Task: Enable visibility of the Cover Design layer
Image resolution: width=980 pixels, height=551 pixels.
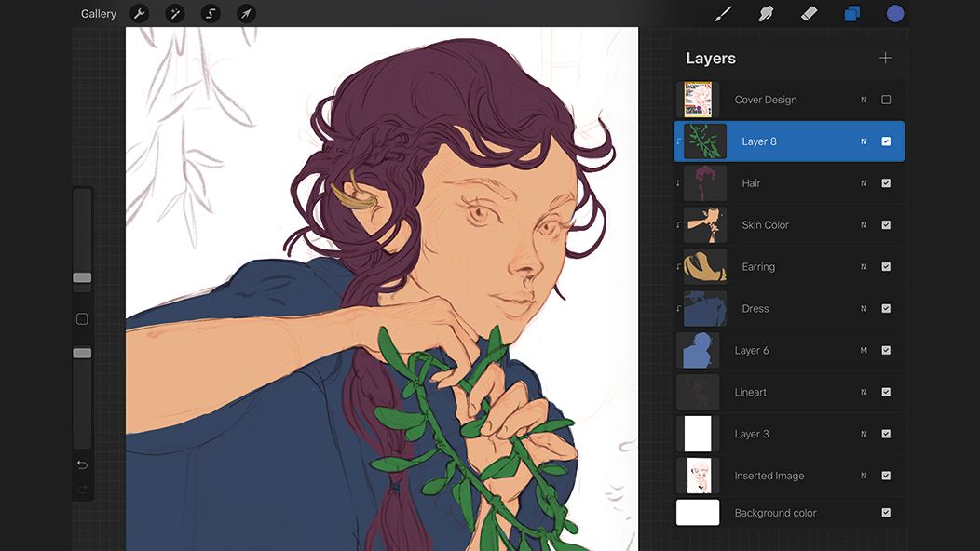Action: point(886,99)
